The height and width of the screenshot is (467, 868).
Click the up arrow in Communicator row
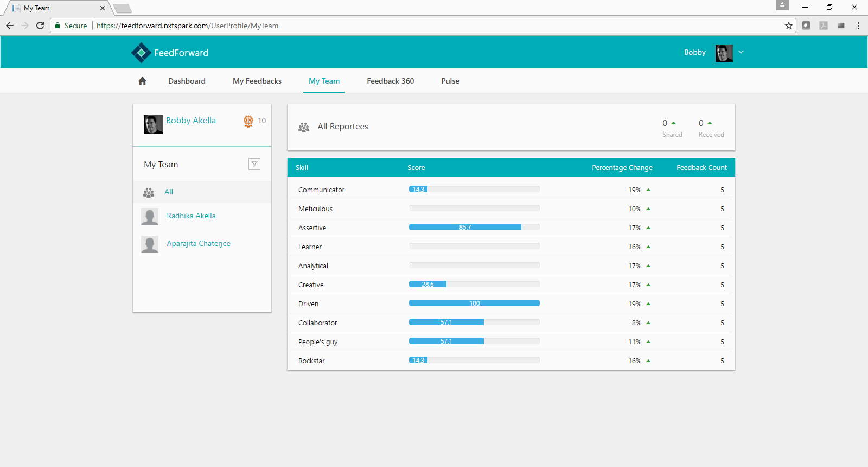tap(648, 190)
